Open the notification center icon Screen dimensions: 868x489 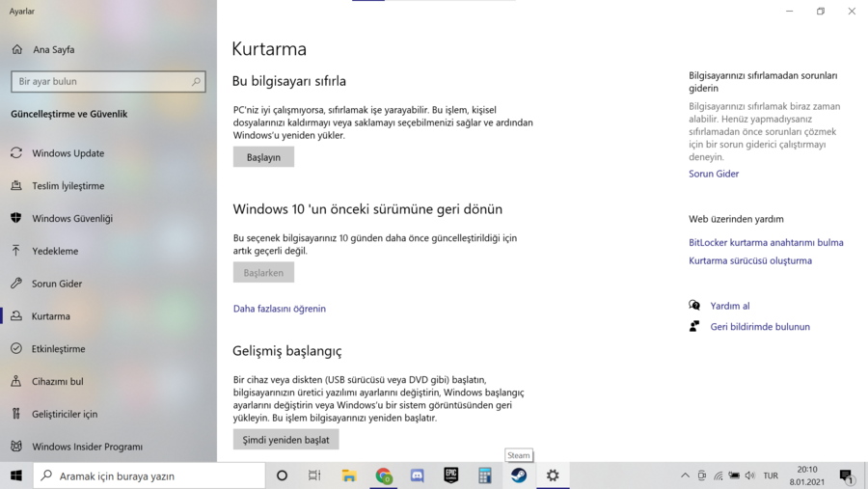(846, 475)
